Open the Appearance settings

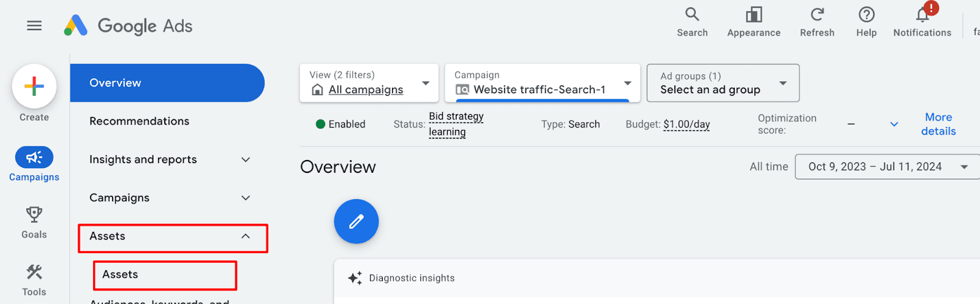point(753,22)
